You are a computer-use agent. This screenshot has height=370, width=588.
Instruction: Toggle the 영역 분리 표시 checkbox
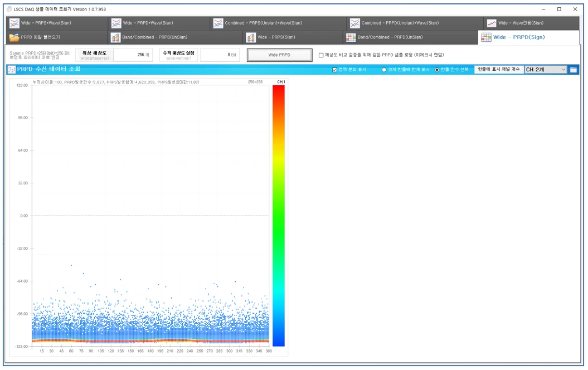tap(334, 70)
